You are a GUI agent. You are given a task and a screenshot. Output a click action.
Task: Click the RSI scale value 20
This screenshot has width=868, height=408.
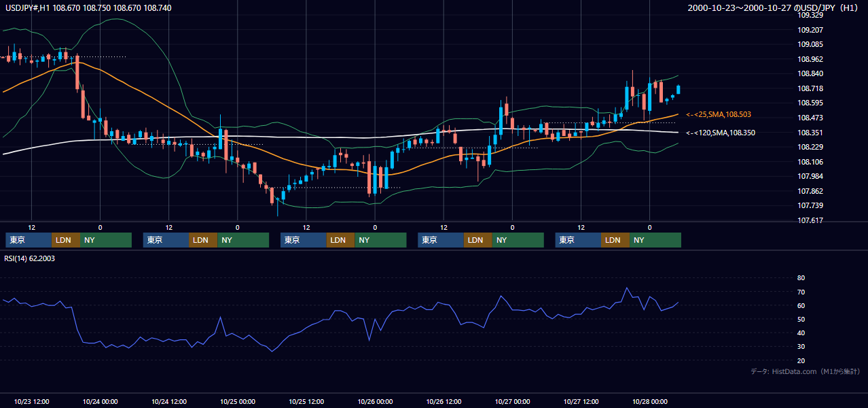click(801, 360)
